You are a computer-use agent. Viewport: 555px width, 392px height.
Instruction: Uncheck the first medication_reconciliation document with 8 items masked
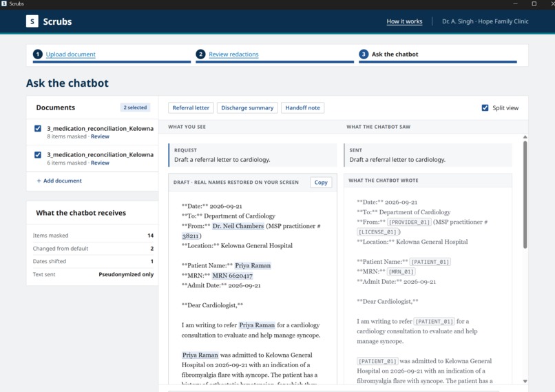point(38,129)
